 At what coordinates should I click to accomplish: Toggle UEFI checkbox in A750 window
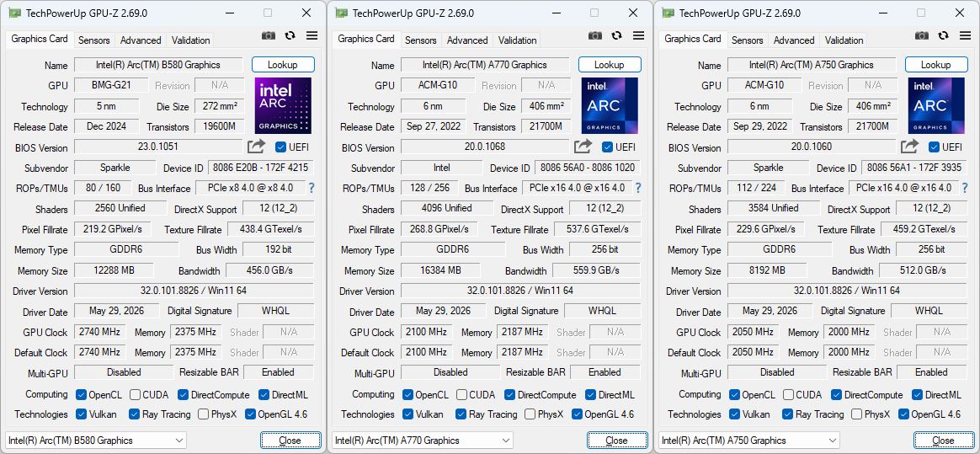pyautogui.click(x=934, y=147)
